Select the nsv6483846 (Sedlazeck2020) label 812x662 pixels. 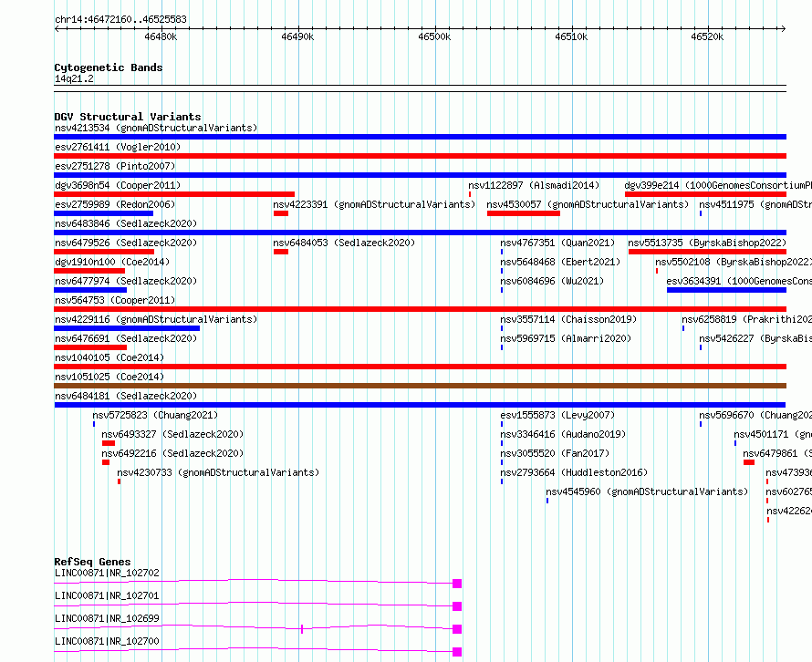[126, 223]
